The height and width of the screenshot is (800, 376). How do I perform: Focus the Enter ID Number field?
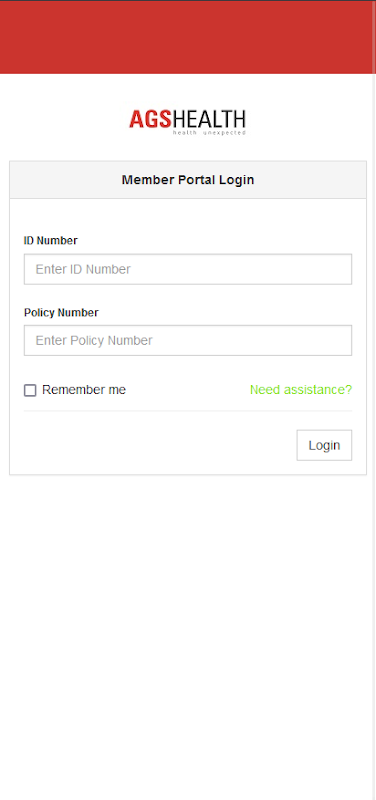tap(188, 269)
